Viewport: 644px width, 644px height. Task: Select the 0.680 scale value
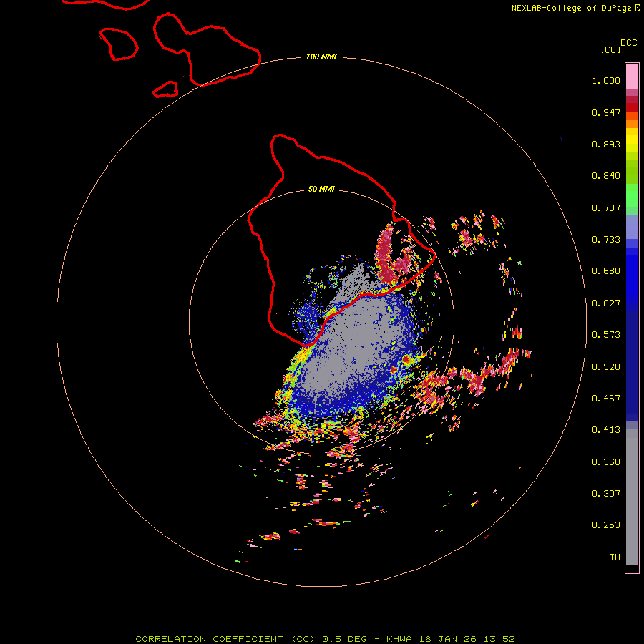[606, 271]
